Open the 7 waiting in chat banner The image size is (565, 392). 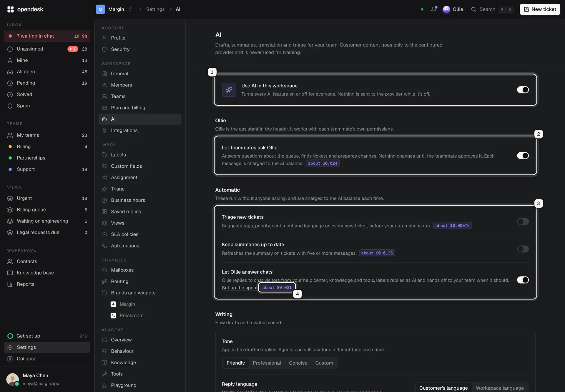point(47,36)
